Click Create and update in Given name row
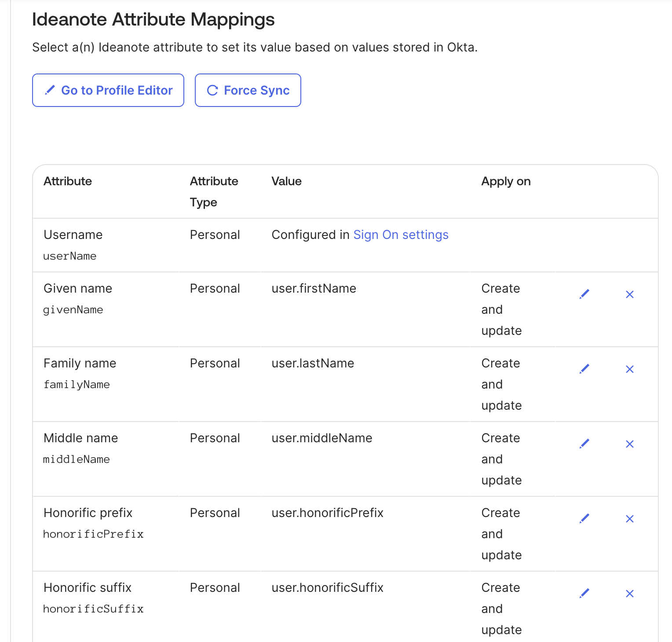The height and width of the screenshot is (642, 672). 501,310
